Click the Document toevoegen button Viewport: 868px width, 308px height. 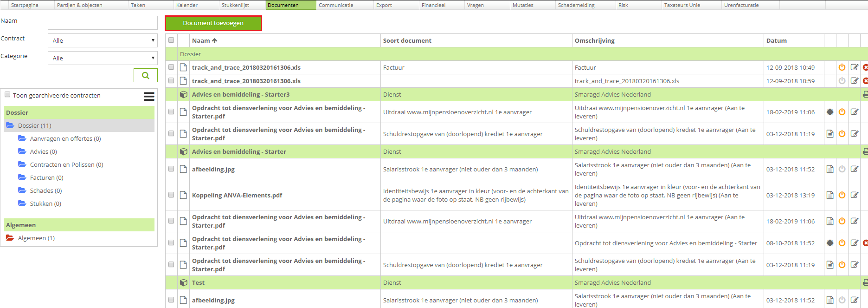213,23
